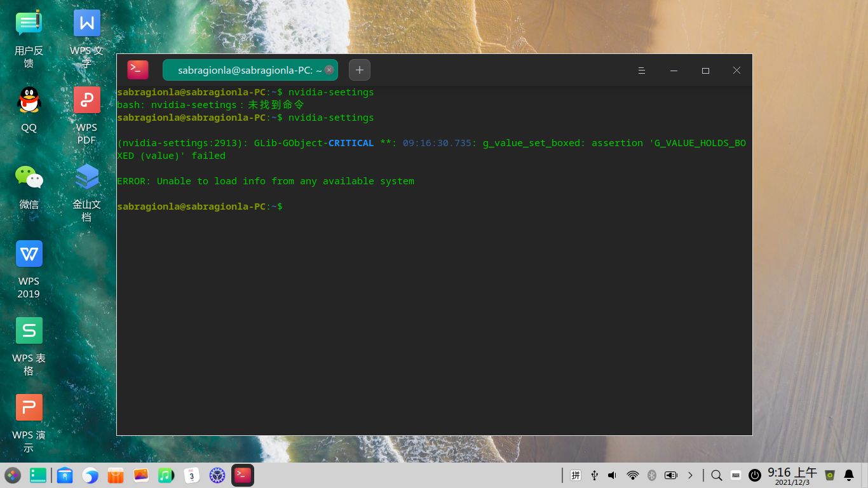868x488 pixels.
Task: Open the App Store in the dock
Action: 116,475
